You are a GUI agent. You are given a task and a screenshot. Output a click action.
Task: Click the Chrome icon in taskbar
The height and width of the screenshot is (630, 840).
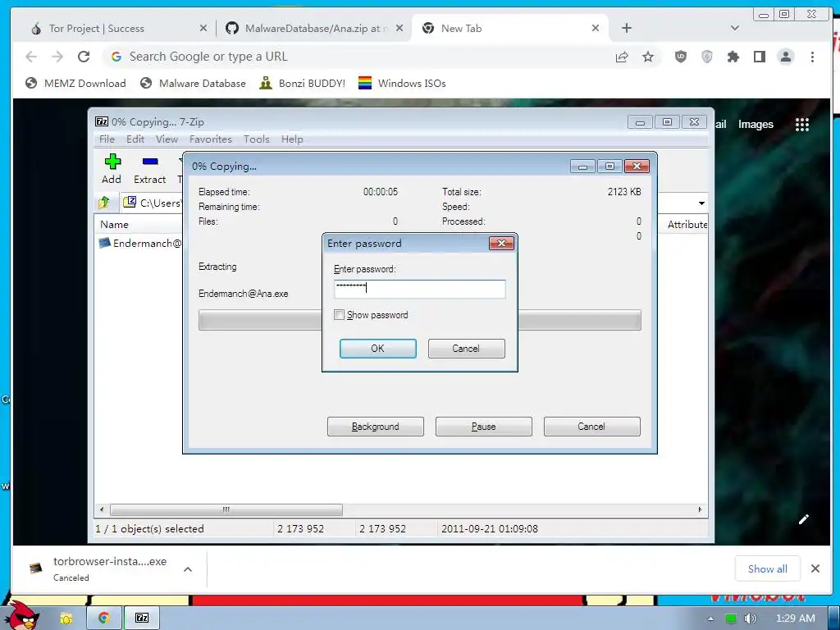[104, 619]
